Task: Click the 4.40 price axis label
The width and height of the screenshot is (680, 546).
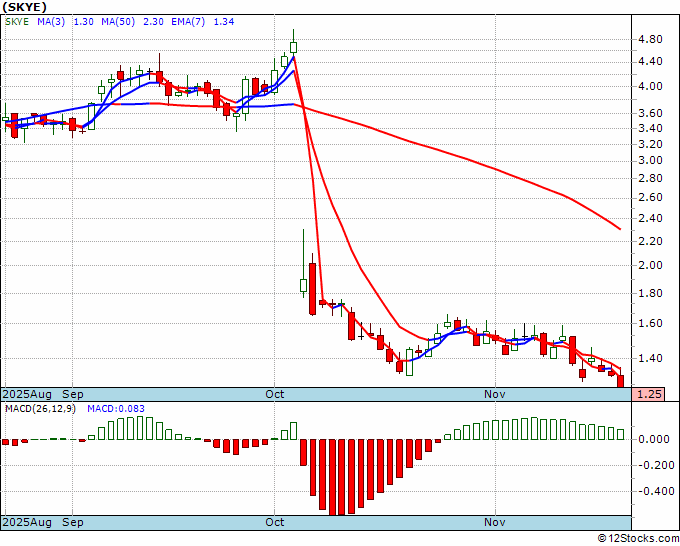Action: [650, 62]
